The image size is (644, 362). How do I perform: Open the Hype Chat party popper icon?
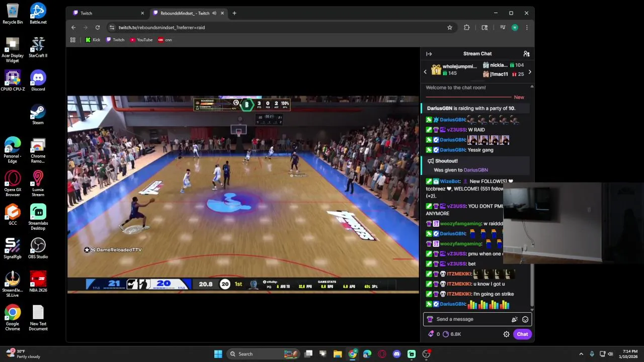[x=514, y=319]
